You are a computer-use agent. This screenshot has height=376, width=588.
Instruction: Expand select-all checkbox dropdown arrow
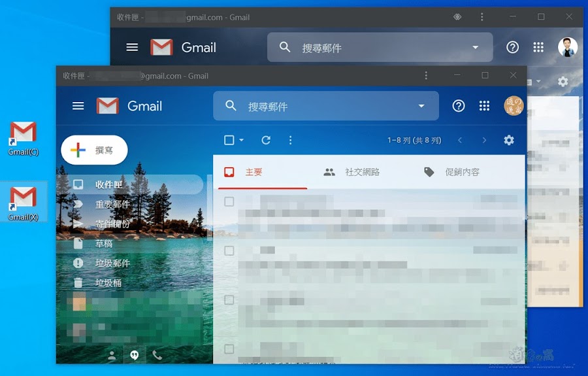pos(241,141)
